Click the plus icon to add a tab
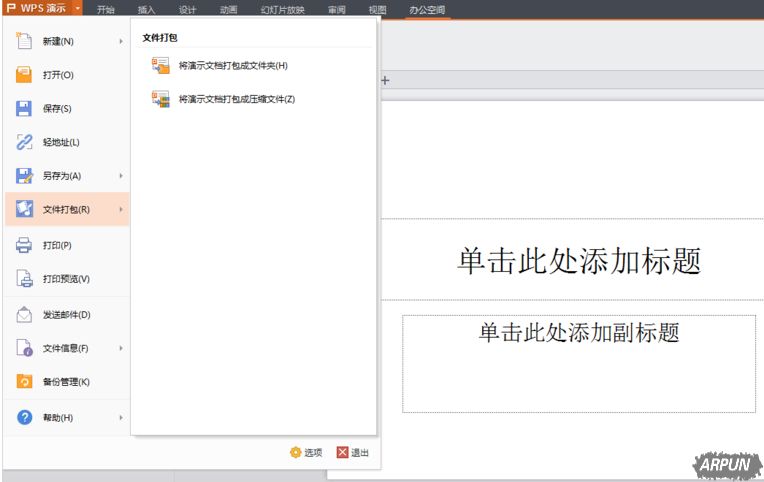The width and height of the screenshot is (764, 482). pyautogui.click(x=385, y=80)
